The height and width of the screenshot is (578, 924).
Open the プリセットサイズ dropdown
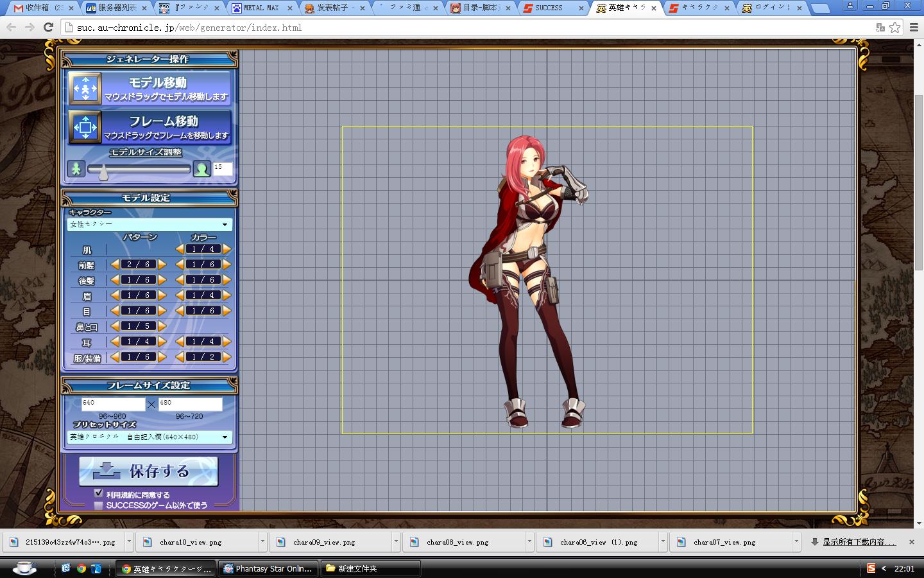pos(150,437)
